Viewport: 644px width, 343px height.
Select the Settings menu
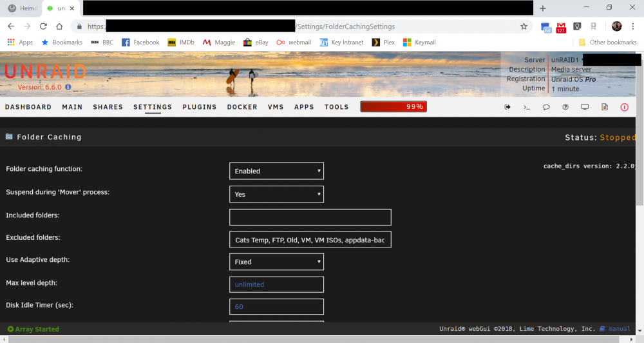(x=153, y=107)
